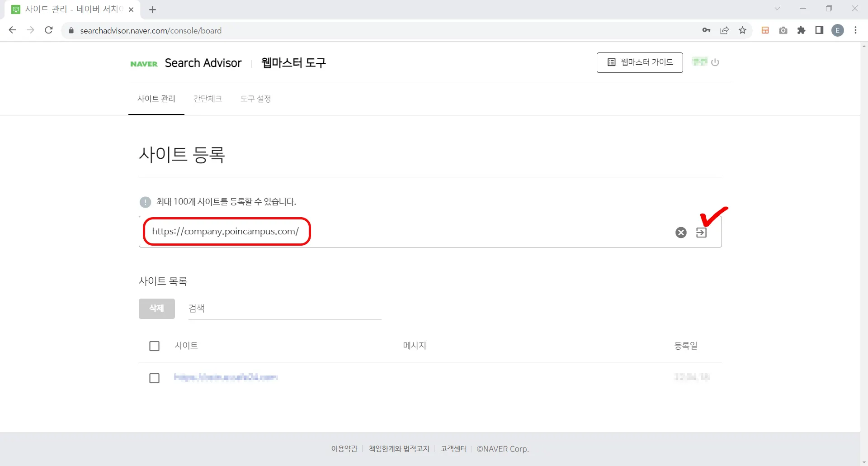Click the browser forward arrow
This screenshot has height=466, width=868.
coord(31,30)
